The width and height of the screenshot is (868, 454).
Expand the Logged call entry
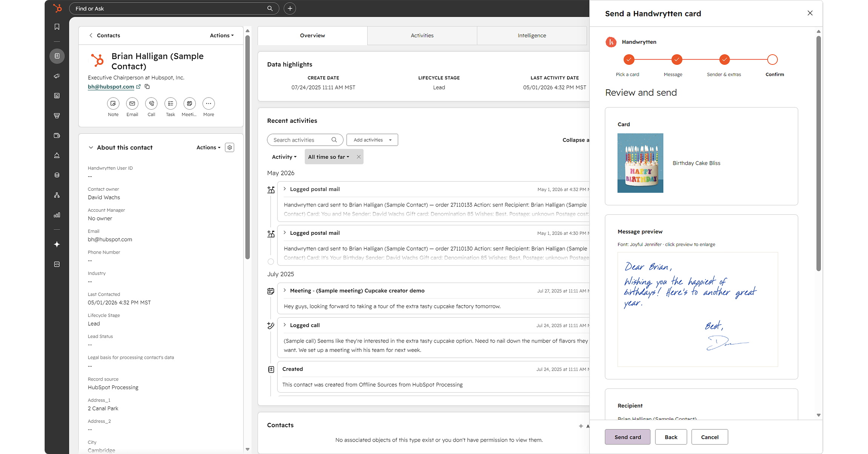click(285, 325)
